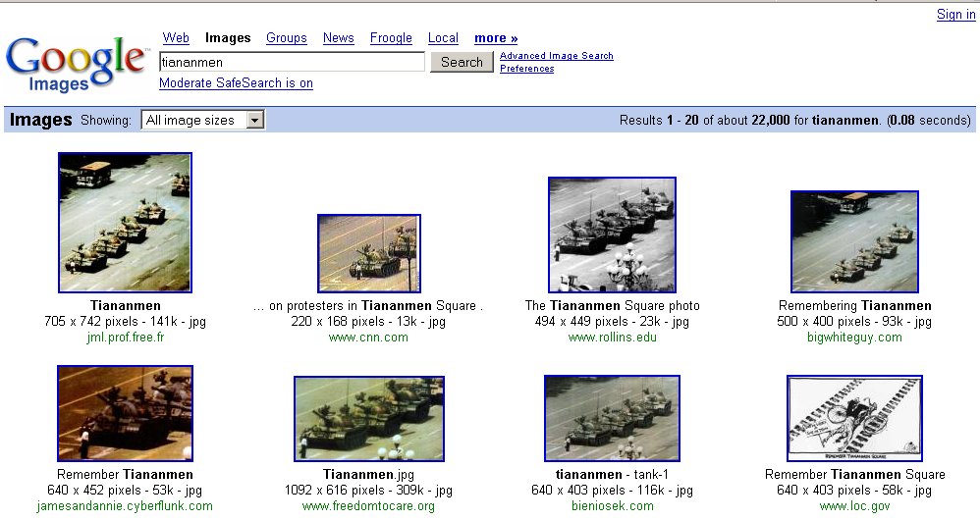980x521 pixels.
Task: Click the 'jml.prof.free.fr' source text
Action: pyautogui.click(x=125, y=338)
